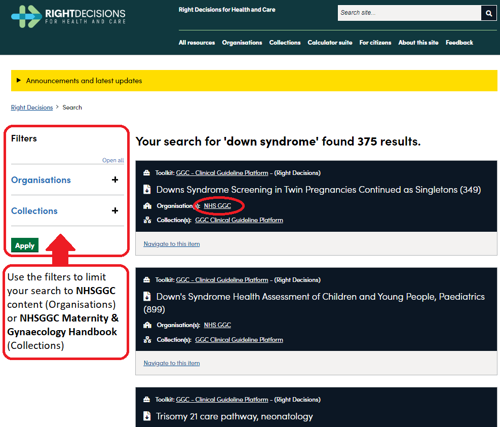Click toolkit icon in Twin Pregnancies result

tap(146, 173)
